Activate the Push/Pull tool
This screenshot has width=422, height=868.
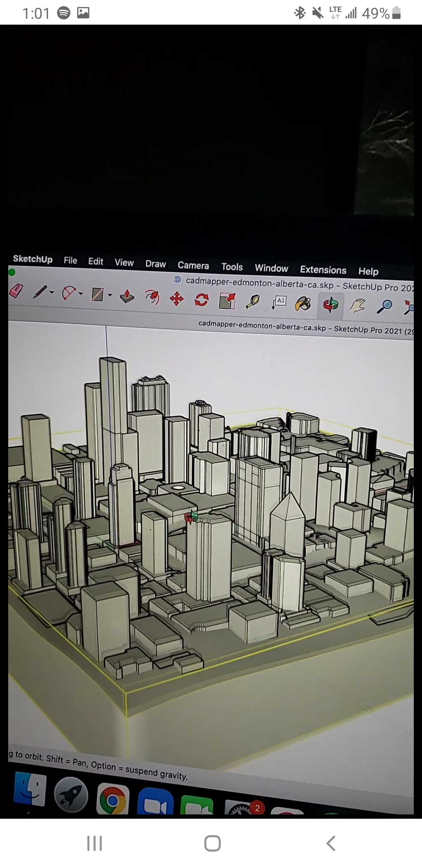127,296
